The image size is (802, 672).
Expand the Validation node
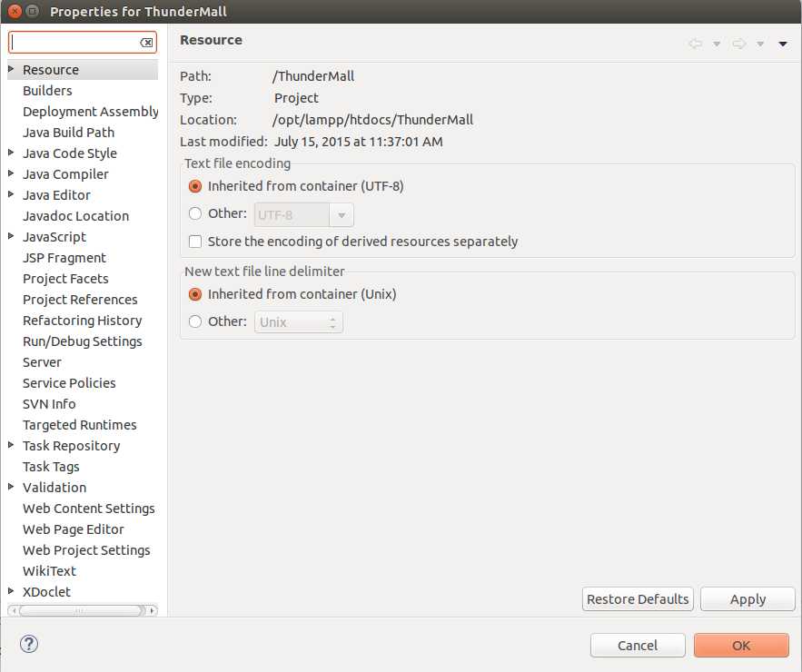[11, 487]
